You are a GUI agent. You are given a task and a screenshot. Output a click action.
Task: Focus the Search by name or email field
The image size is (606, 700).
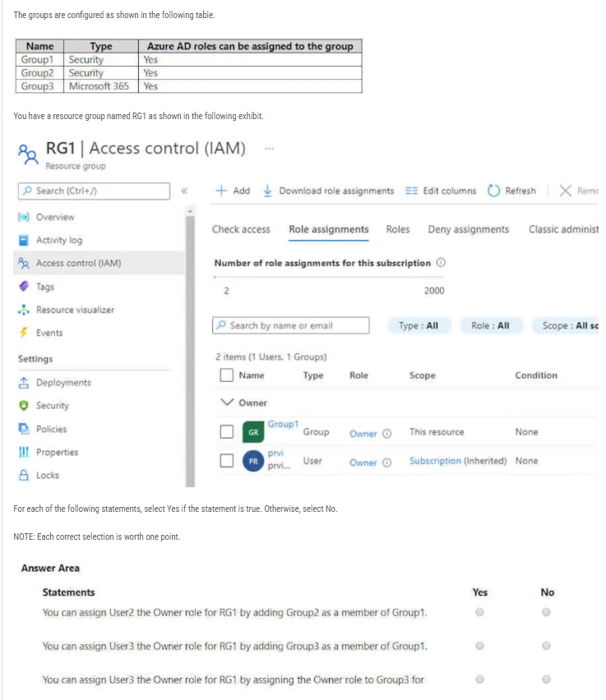pos(290,325)
